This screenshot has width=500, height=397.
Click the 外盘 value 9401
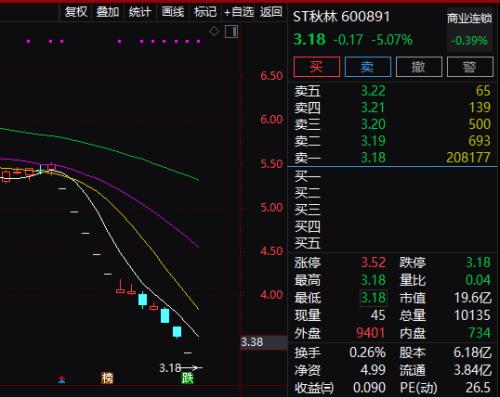371,333
